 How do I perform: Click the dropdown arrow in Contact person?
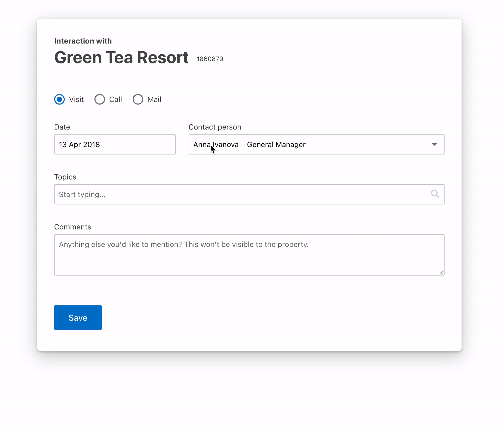[x=434, y=144]
